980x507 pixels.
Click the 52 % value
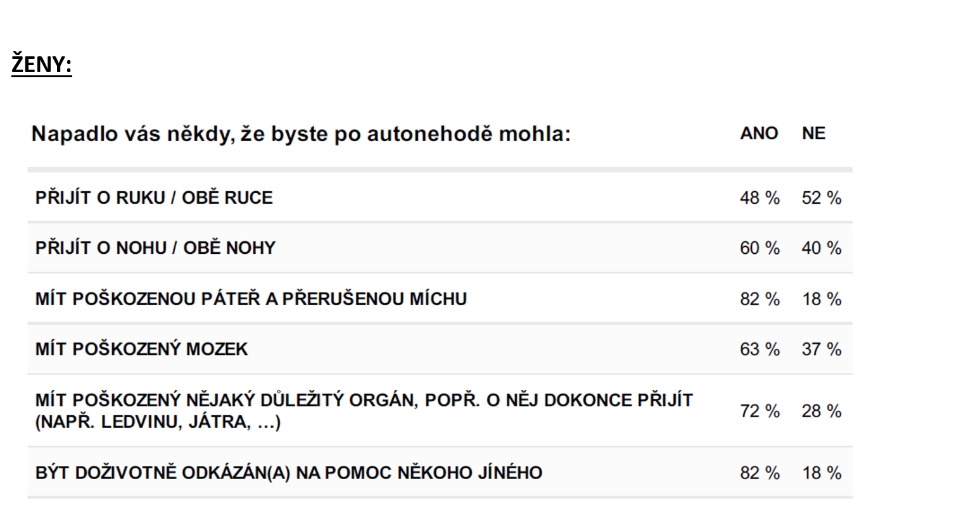(x=822, y=198)
